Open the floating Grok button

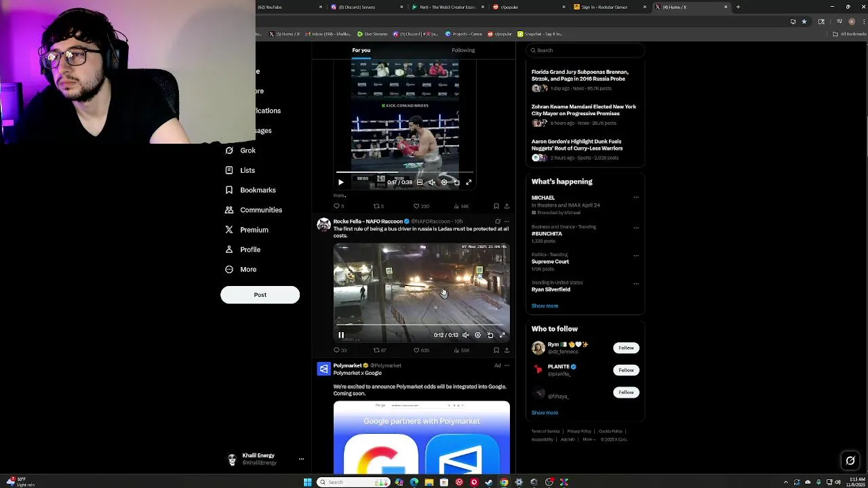850,461
